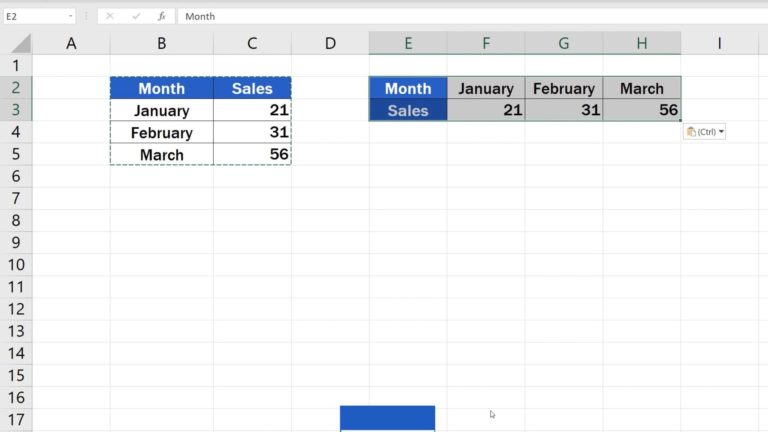
Task: Click the dark blue Sales cell in column E
Action: 408,110
